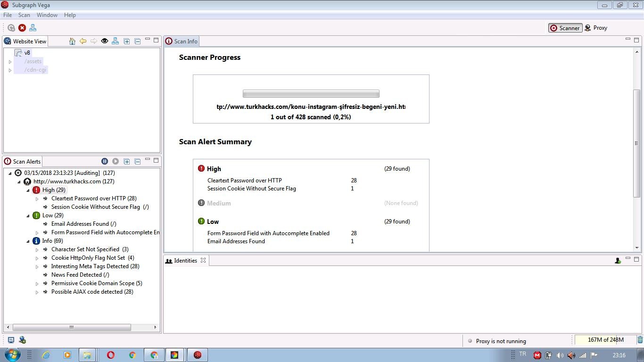Image resolution: width=644 pixels, height=362 pixels.
Task: Expand Possible AJAX code detected (28)
Action: 37,292
